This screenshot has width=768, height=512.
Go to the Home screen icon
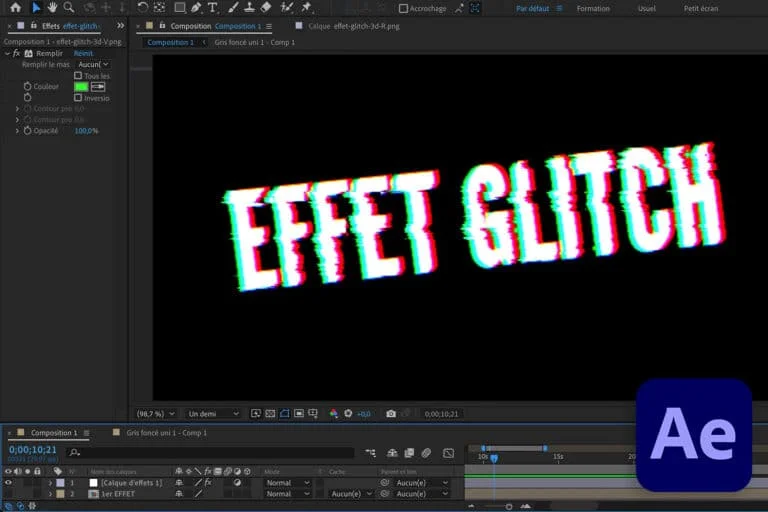(15, 7)
